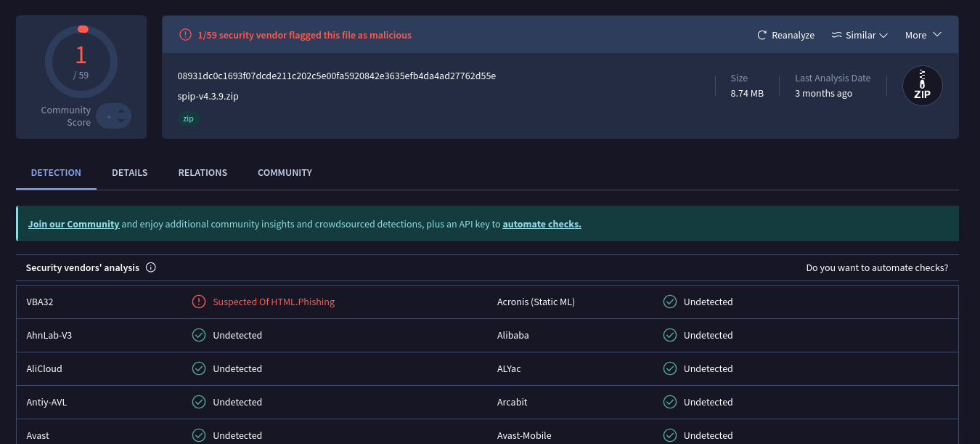Click the Reanalyze button
Image resolution: width=980 pixels, height=444 pixels.
coord(785,35)
